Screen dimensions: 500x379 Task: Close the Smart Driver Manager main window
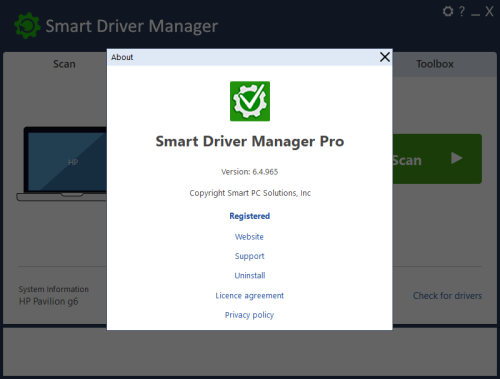tap(489, 12)
